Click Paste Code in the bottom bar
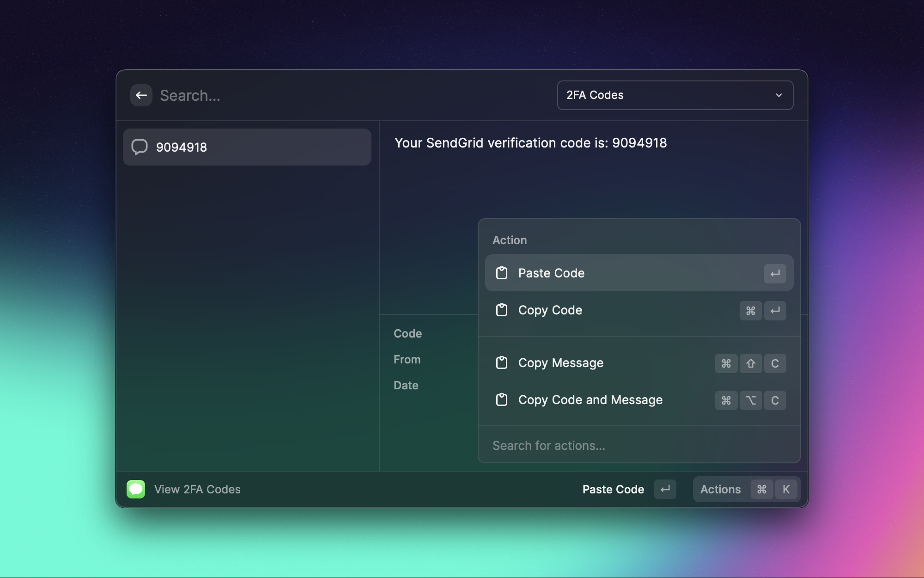Screen dimensions: 924x578 [613, 489]
